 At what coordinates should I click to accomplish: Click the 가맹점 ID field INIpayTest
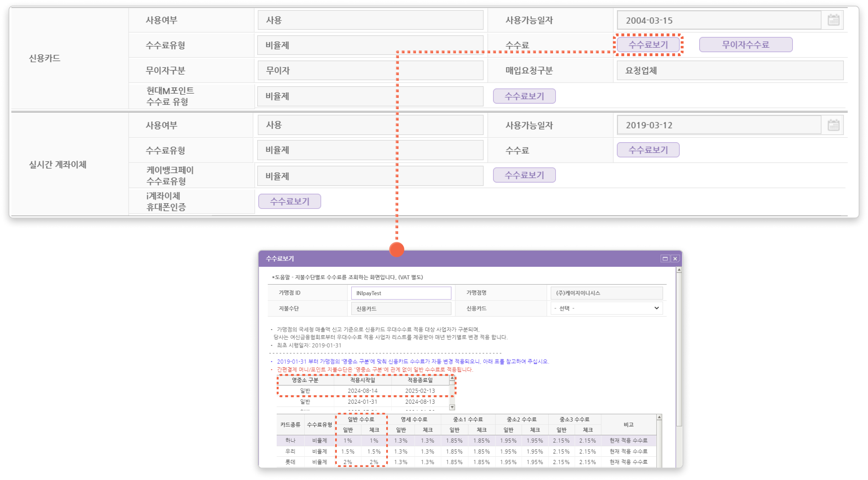click(x=401, y=293)
